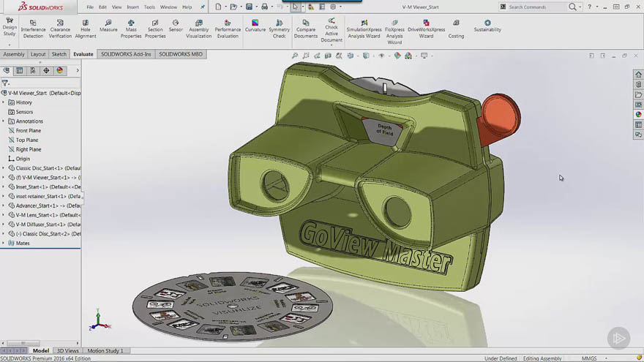Open Mass Properties

131,29
